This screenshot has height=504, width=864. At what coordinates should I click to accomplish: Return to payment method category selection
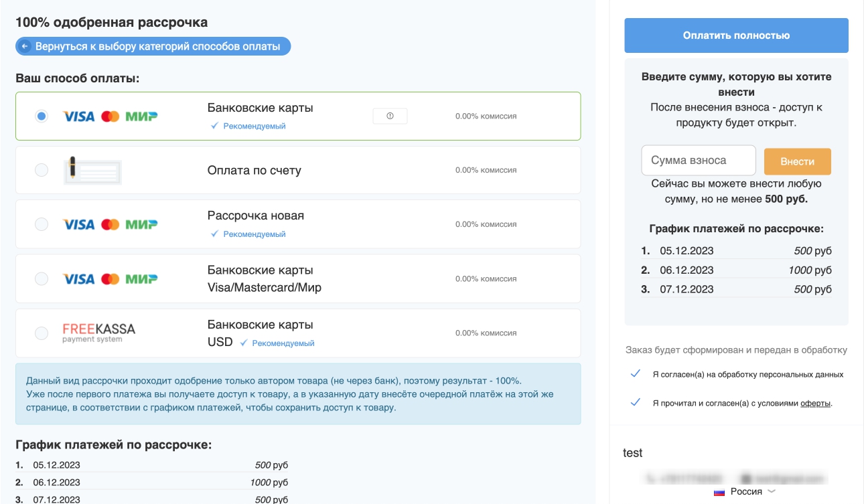(153, 46)
